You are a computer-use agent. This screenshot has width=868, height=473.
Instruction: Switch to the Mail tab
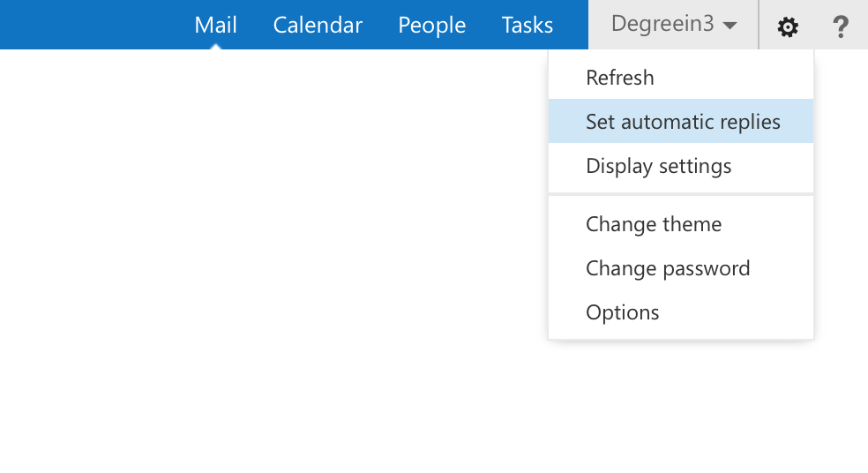coord(215,25)
